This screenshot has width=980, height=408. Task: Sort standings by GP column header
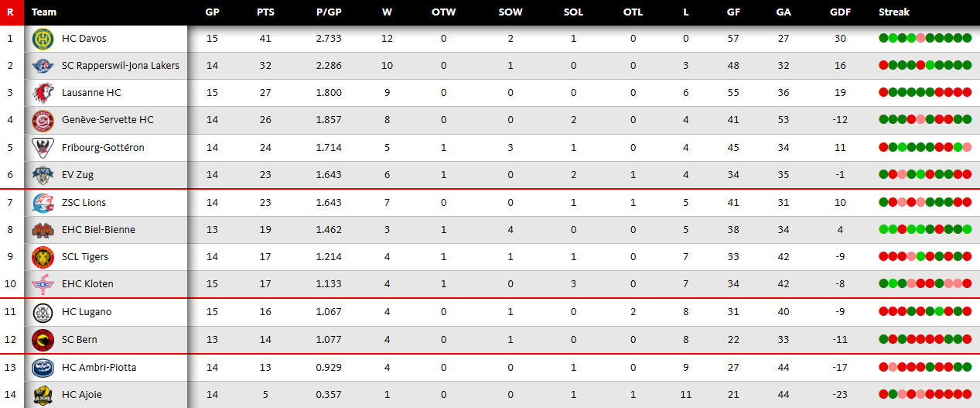click(x=212, y=12)
